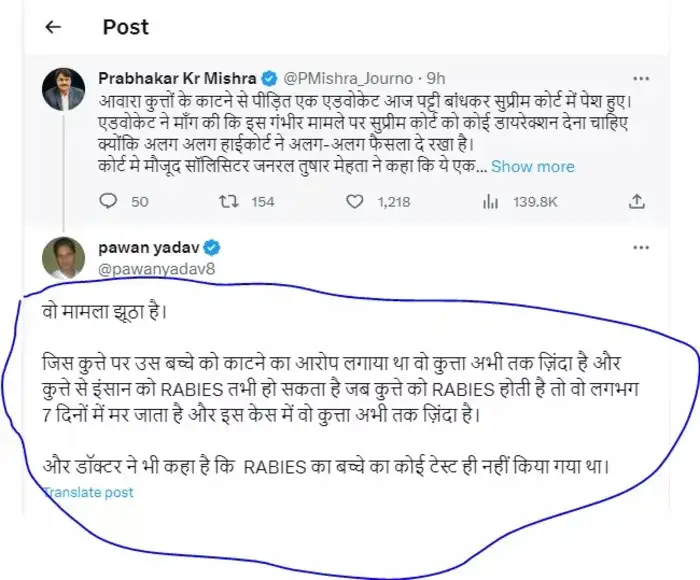Select the Post page heading
700x580 pixels.
125,27
